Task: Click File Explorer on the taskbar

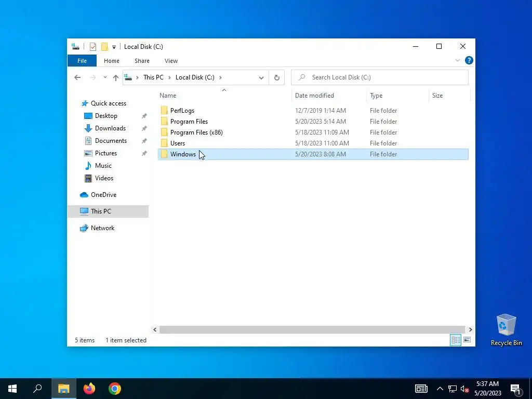Action: [x=64, y=389]
